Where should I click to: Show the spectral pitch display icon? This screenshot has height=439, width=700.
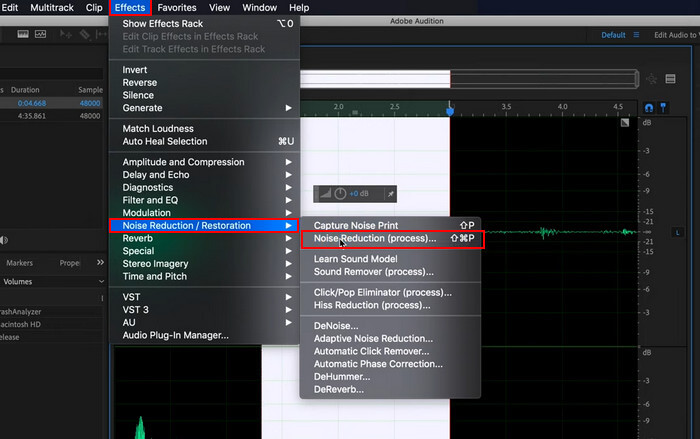click(40, 34)
